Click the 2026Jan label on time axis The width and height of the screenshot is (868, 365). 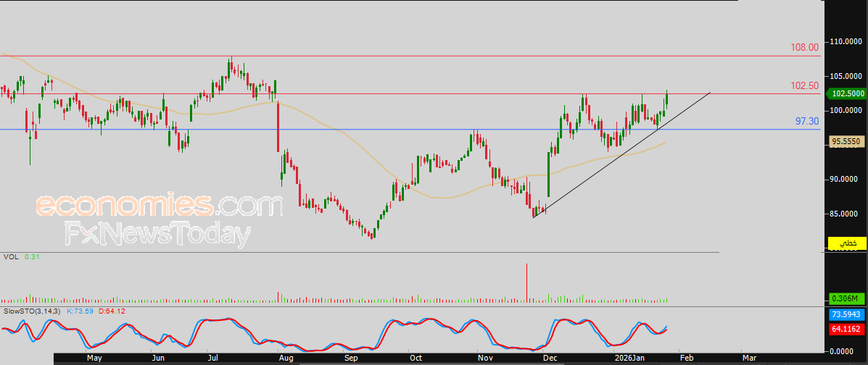[x=628, y=358]
